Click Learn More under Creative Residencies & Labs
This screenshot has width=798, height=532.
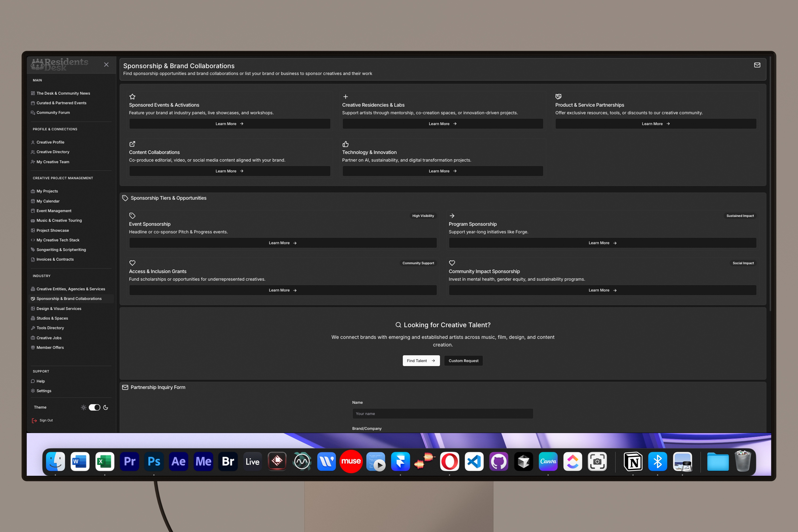443,124
